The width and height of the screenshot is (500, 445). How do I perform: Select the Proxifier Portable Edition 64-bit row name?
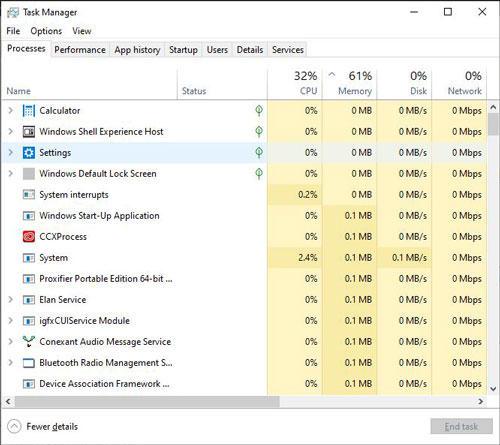tap(106, 279)
